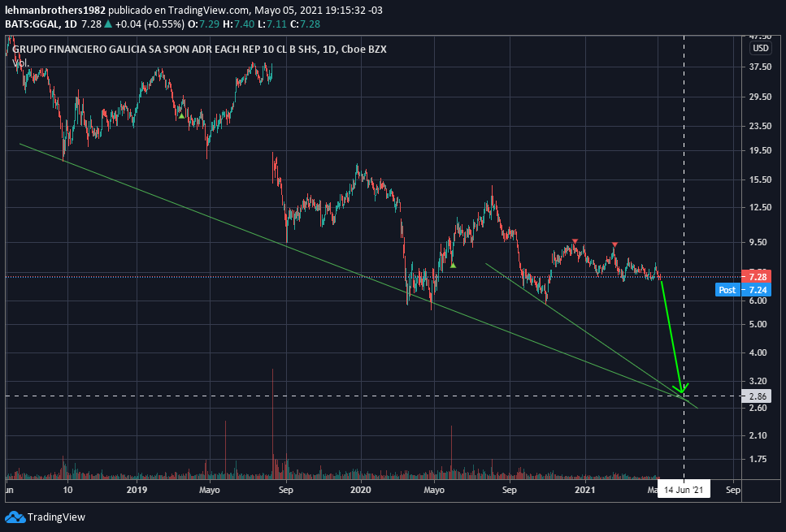786x532 pixels.
Task: Click the 14 Jun '21 crosshair date label
Action: (x=684, y=490)
